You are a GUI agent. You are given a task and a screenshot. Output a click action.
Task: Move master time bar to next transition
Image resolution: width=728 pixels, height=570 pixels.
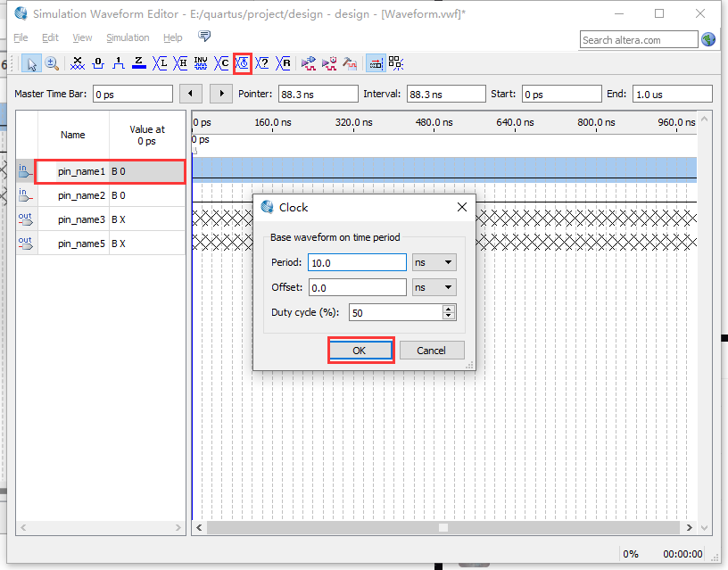coord(221,94)
